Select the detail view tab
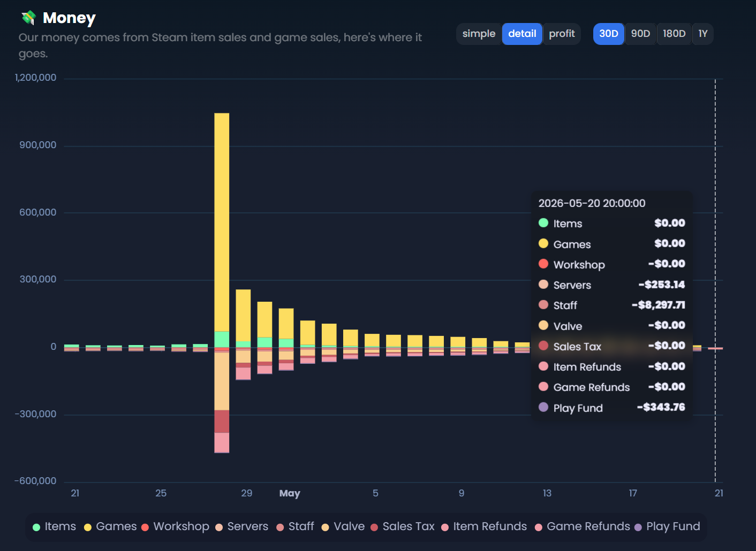Screen dimensions: 756x551 pyautogui.click(x=522, y=34)
